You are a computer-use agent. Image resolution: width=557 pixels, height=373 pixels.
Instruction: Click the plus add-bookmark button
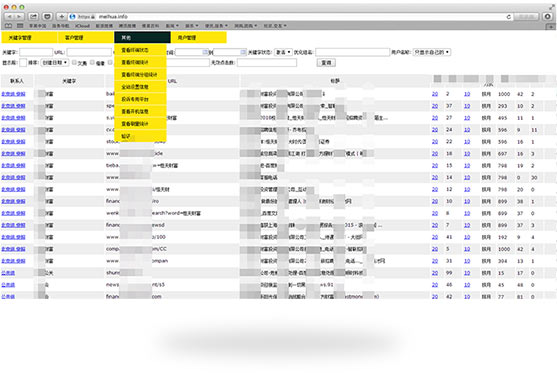(61, 16)
